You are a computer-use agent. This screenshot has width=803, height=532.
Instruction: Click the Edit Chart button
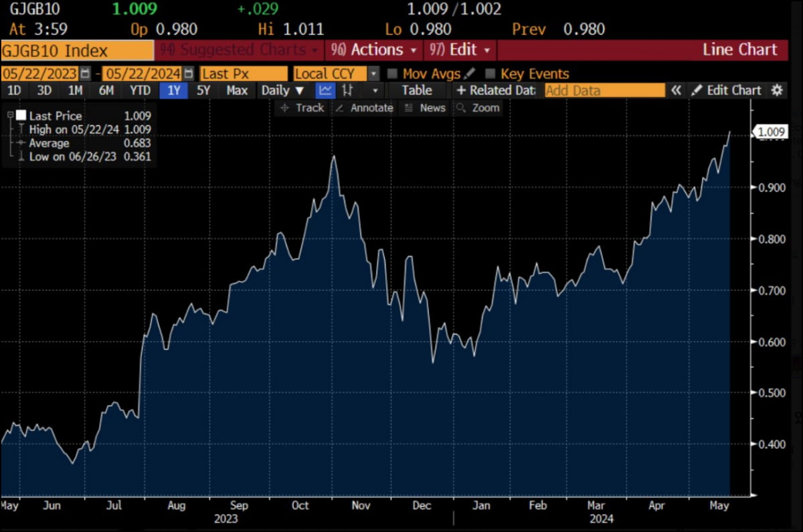click(727, 90)
